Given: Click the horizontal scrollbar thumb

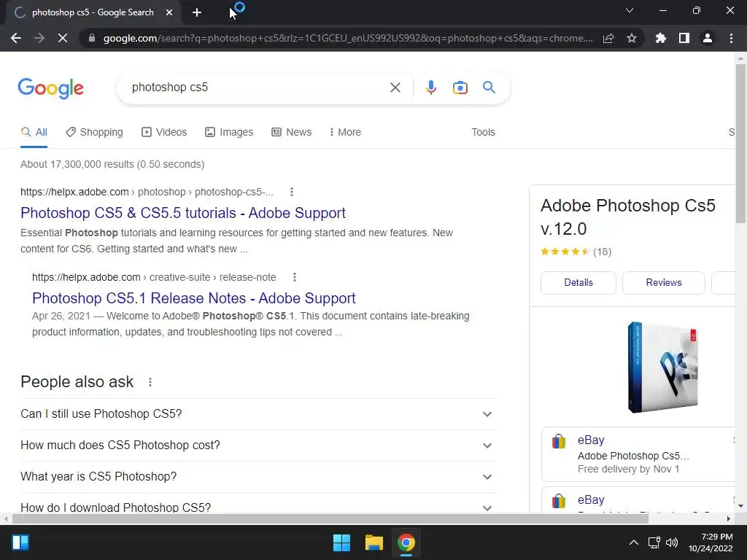Looking at the screenshot, I should pyautogui.click(x=330, y=518).
